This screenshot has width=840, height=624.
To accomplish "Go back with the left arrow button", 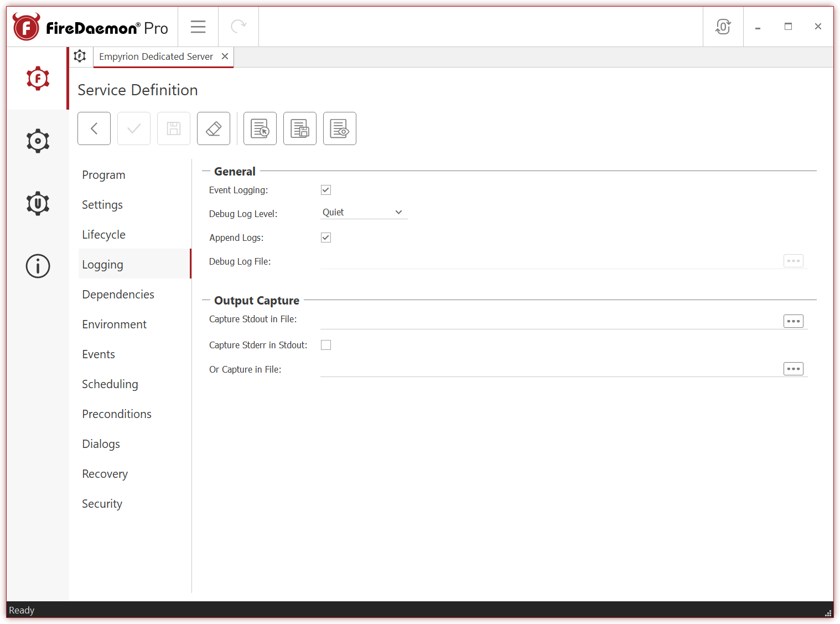I will point(94,128).
